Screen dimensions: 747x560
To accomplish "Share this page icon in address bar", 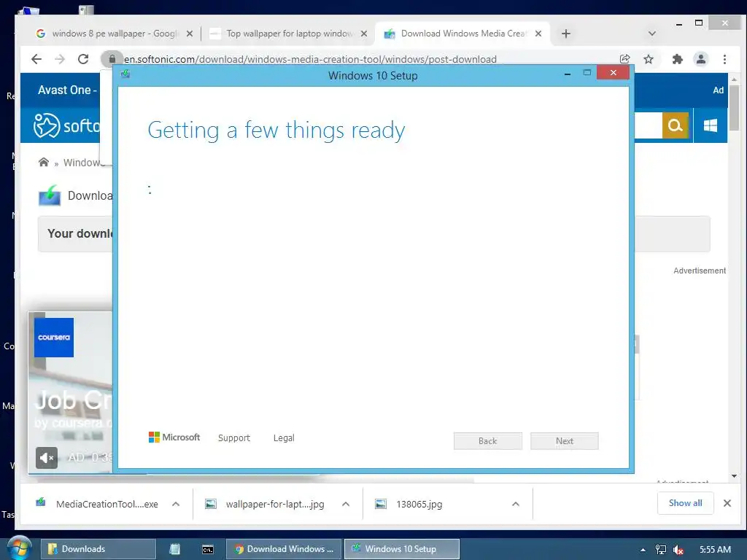I will click(x=624, y=59).
